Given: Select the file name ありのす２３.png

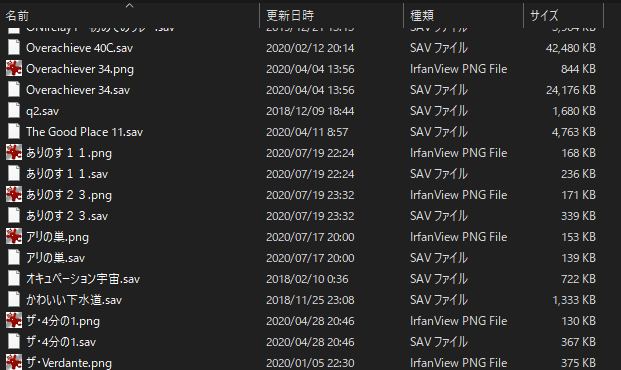Looking at the screenshot, I should click(x=69, y=195).
